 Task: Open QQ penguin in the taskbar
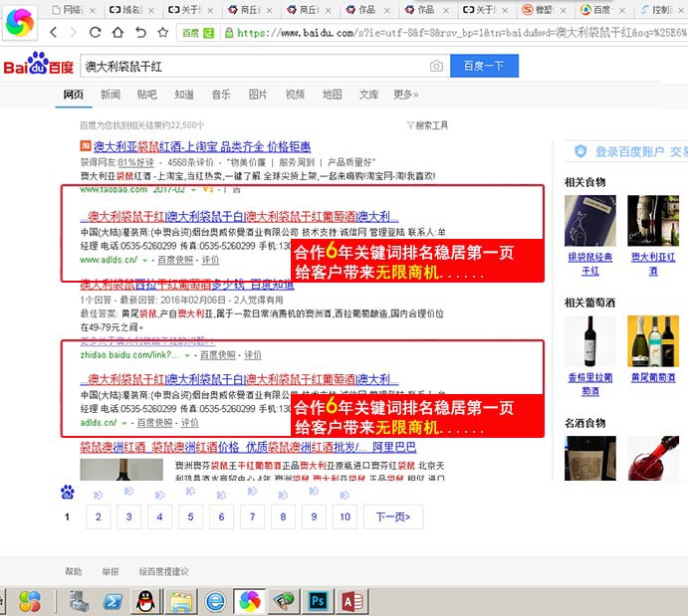point(145,601)
